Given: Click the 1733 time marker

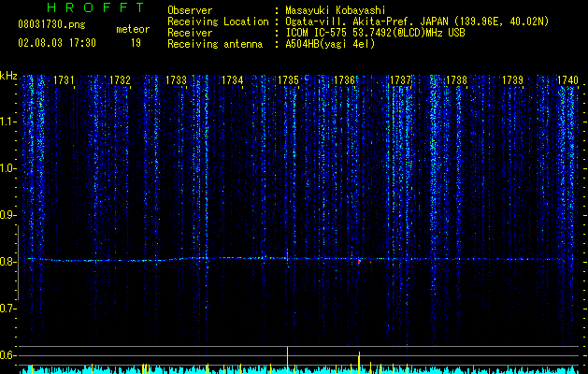Looking at the screenshot, I should click(177, 80).
